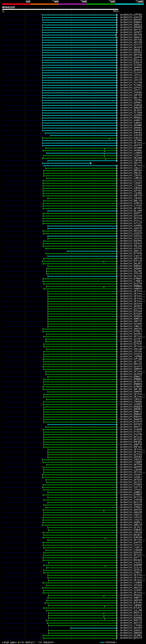
Task: Select hit UniRef100_A9P0E4
Action: tap(131, 133)
